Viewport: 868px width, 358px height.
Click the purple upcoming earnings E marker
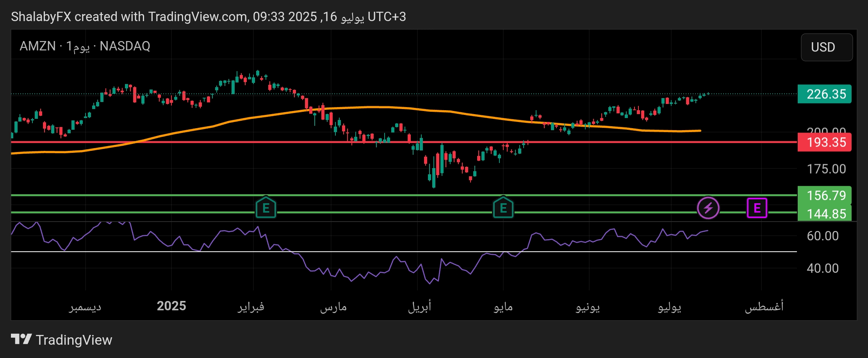(757, 208)
